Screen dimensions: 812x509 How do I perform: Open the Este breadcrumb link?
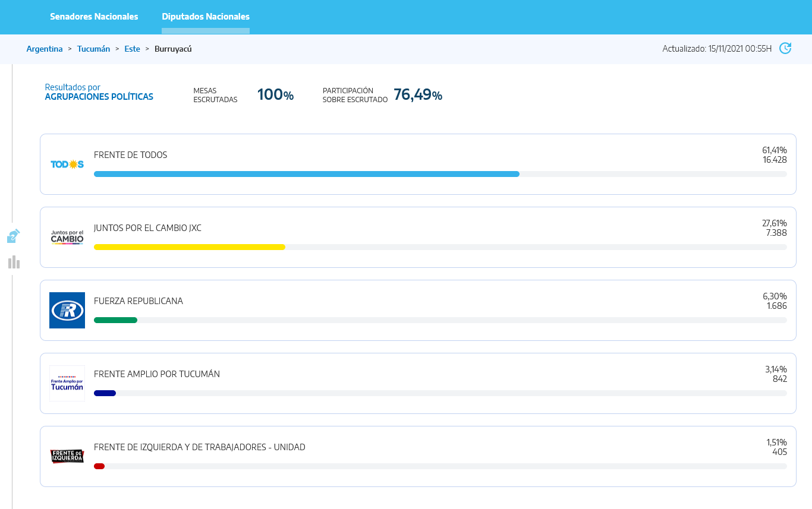tap(132, 49)
